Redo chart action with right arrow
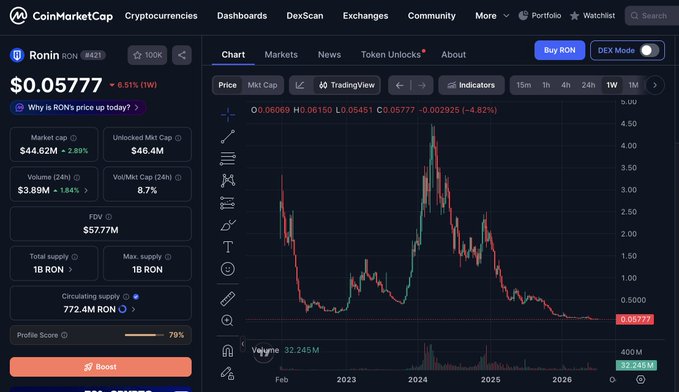The height and width of the screenshot is (392, 679). tap(422, 85)
